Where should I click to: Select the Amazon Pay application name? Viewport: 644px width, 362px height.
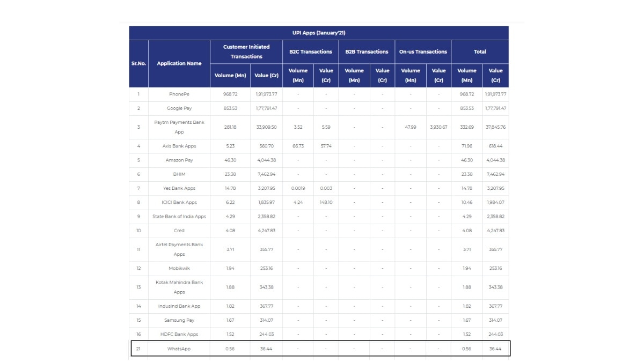[x=179, y=160]
